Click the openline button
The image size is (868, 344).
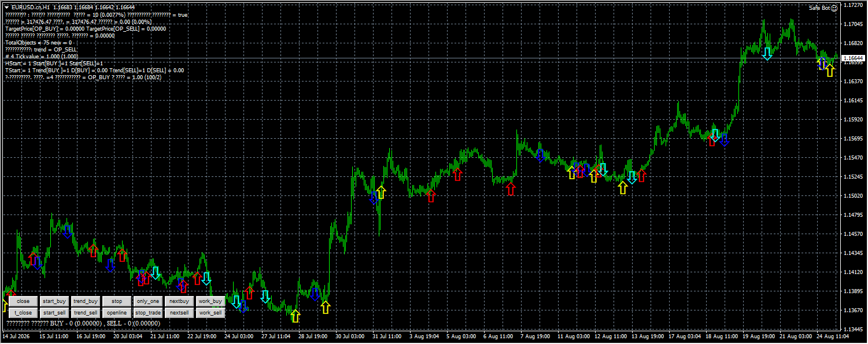point(117,313)
